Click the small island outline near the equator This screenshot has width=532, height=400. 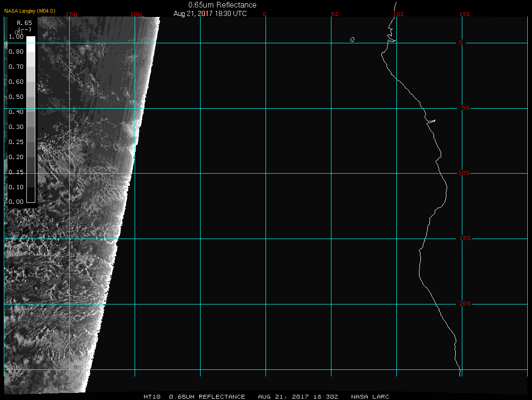coord(352,40)
